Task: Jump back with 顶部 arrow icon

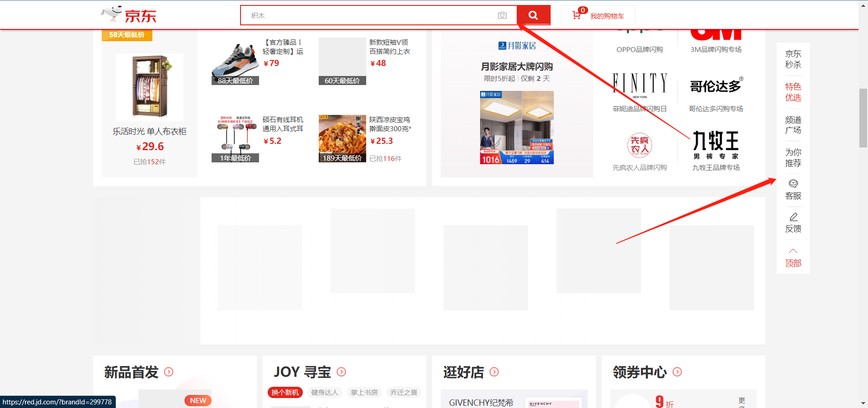Action: [793, 251]
